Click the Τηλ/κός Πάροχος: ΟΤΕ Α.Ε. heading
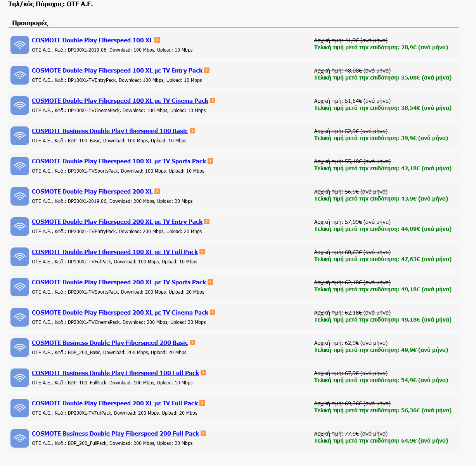476x467 pixels. point(50,4)
